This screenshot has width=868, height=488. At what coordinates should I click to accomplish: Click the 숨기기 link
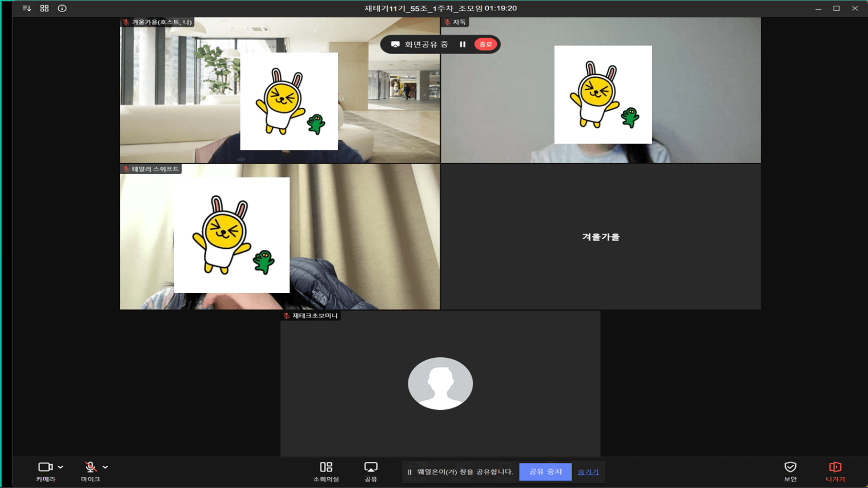588,472
